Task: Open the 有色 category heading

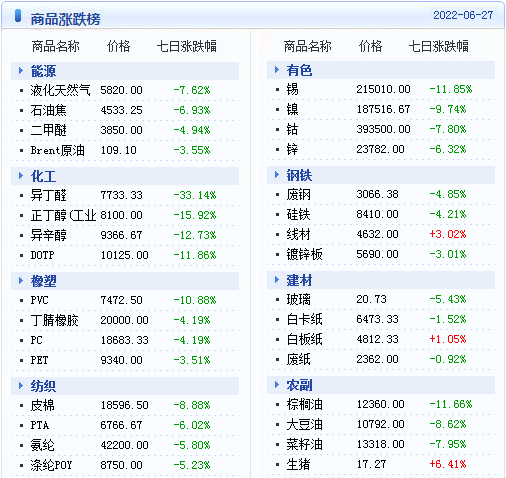Action: pyautogui.click(x=299, y=70)
